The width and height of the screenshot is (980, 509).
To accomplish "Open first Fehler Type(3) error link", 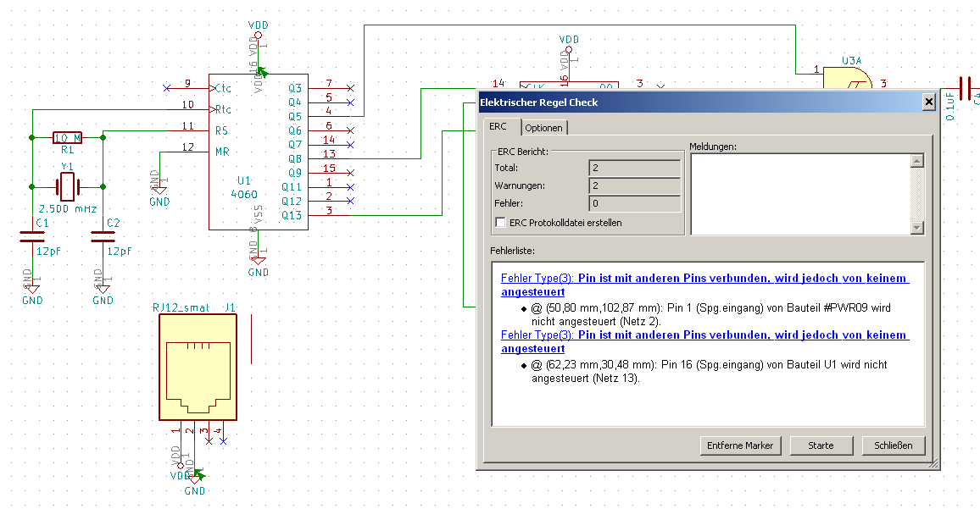I will click(704, 285).
